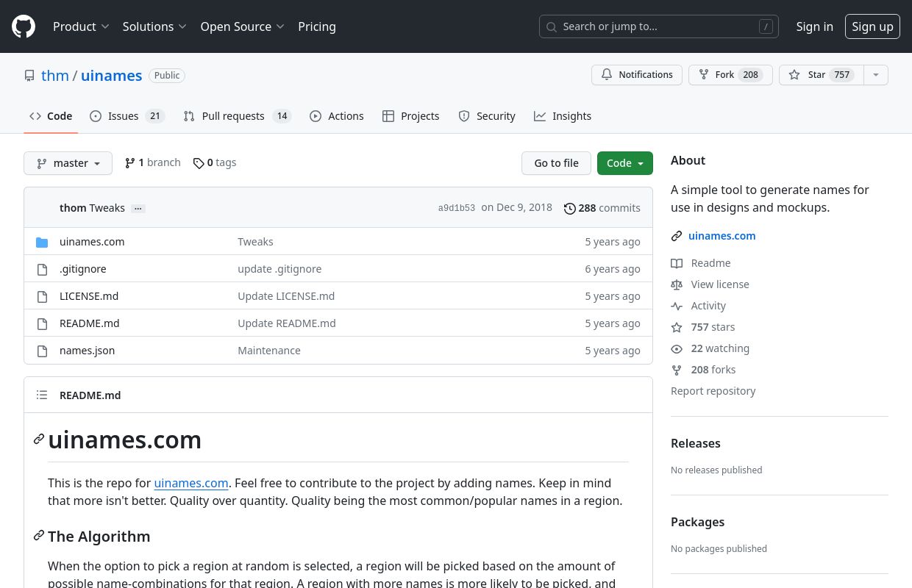The width and height of the screenshot is (912, 588).
Task: Star the repository with Star button
Action: 821,75
